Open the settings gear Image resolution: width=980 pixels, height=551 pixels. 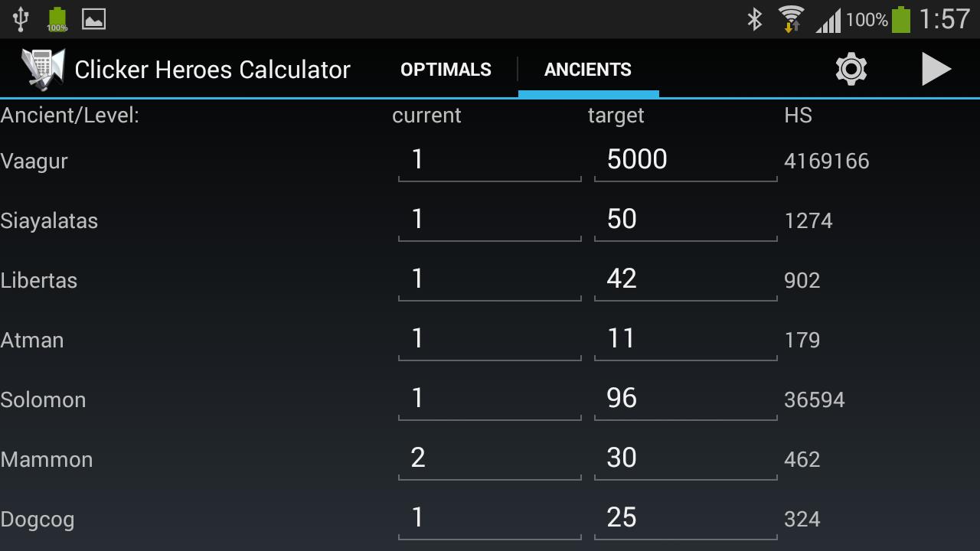[851, 68]
